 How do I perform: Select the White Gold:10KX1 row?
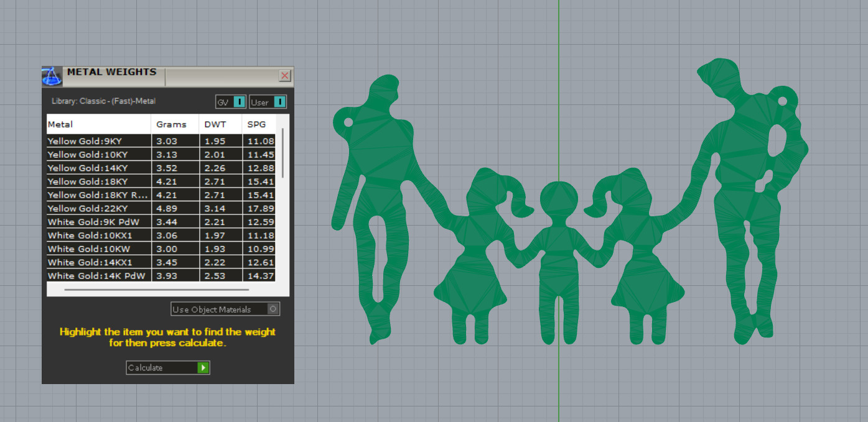(x=161, y=236)
